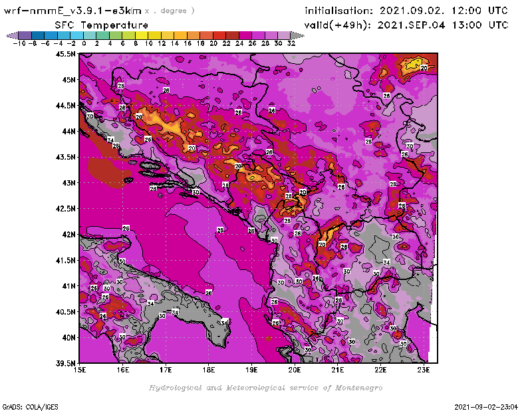Click the '14' value on the legend
The height and width of the screenshot is (411, 532).
coord(174,44)
